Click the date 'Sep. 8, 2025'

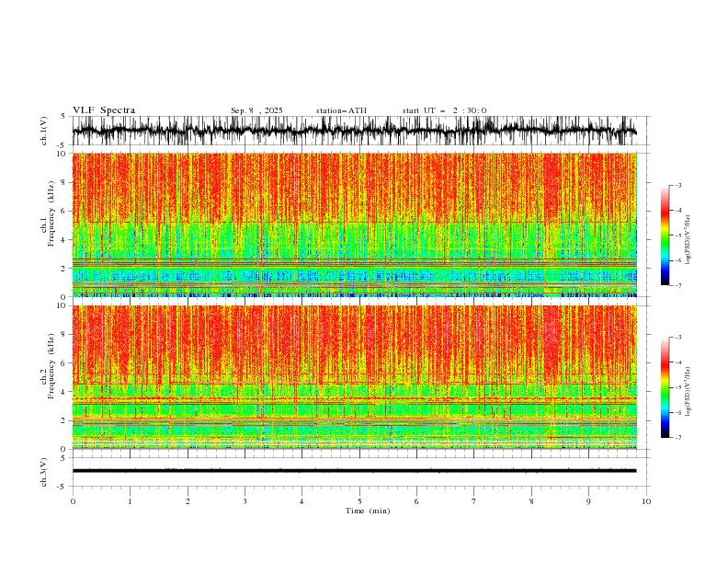(256, 110)
